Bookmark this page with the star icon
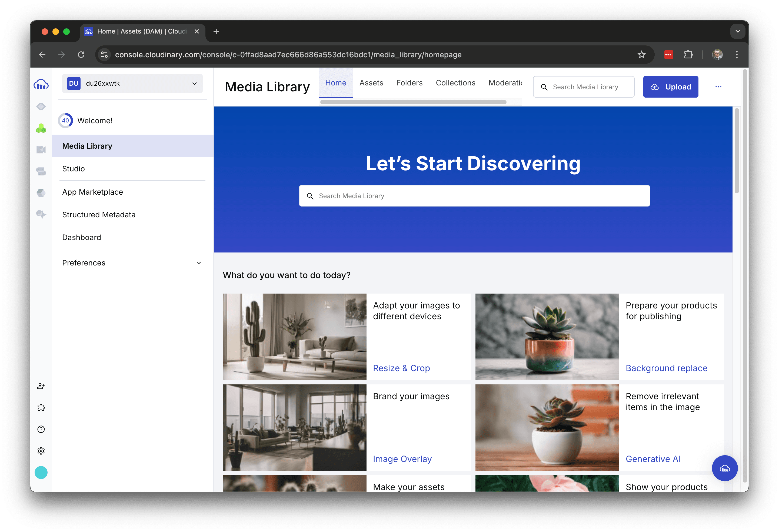This screenshot has width=779, height=532. [x=641, y=55]
